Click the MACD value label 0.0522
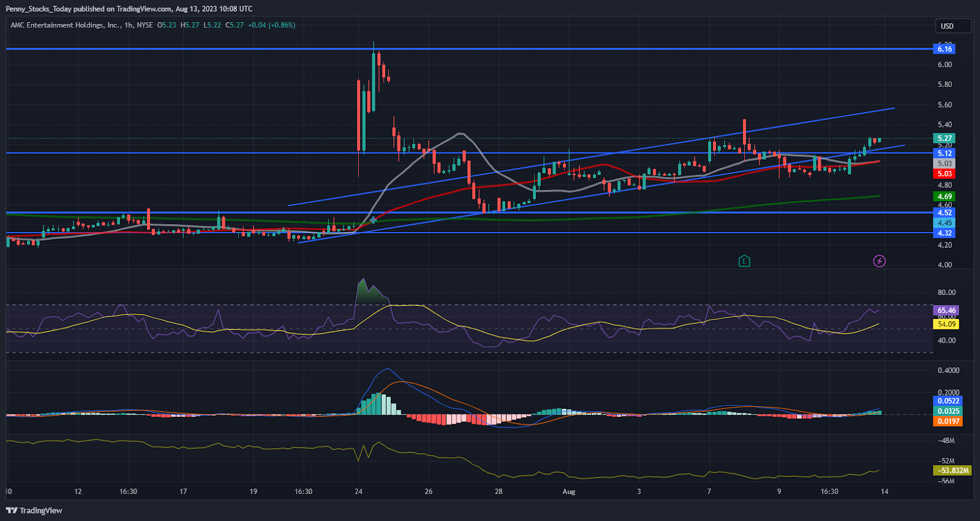The height and width of the screenshot is (521, 980). [948, 401]
